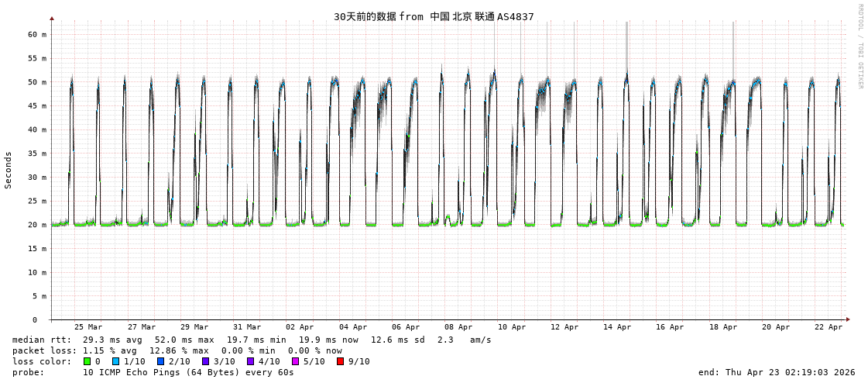The width and height of the screenshot is (868, 383).
Task: Select the blue 2/10 loss color swatch
Action: [x=160, y=361]
